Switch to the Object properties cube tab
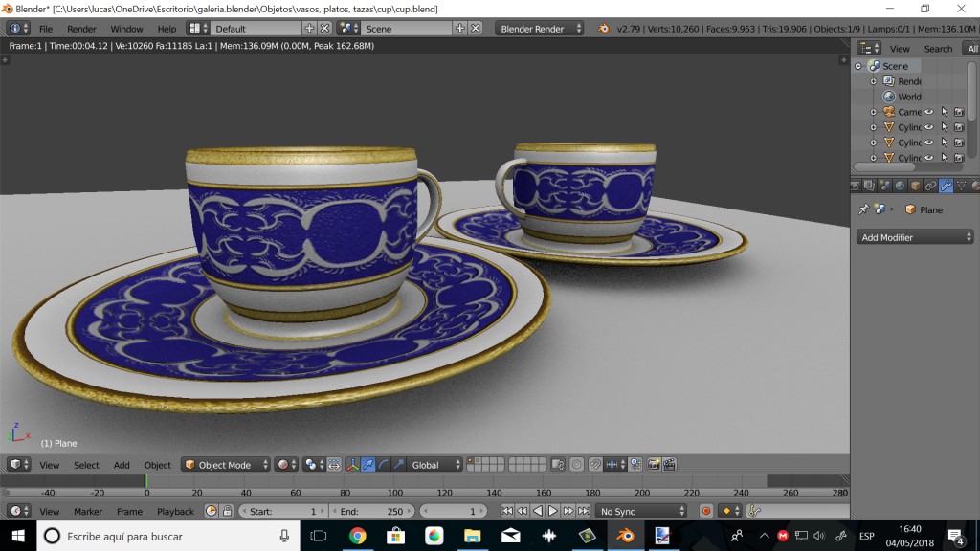 (x=915, y=185)
